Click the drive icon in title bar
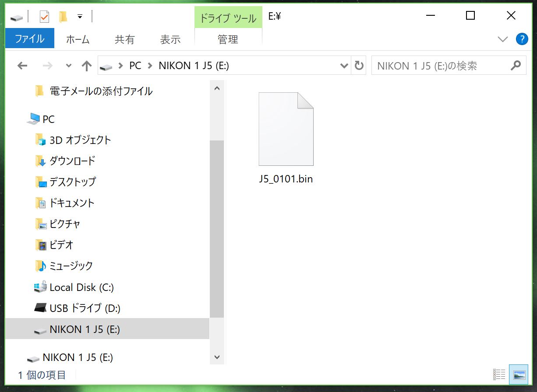Viewport: 537px width, 392px height. click(16, 18)
